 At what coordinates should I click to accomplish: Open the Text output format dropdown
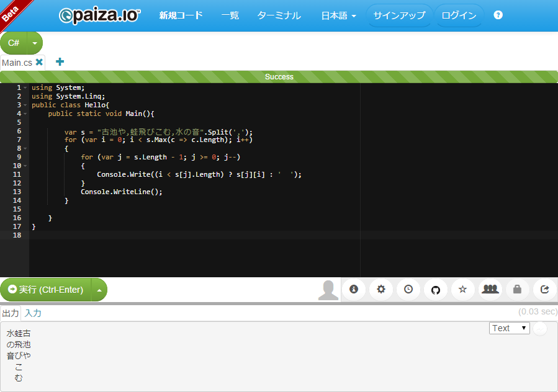pyautogui.click(x=509, y=328)
